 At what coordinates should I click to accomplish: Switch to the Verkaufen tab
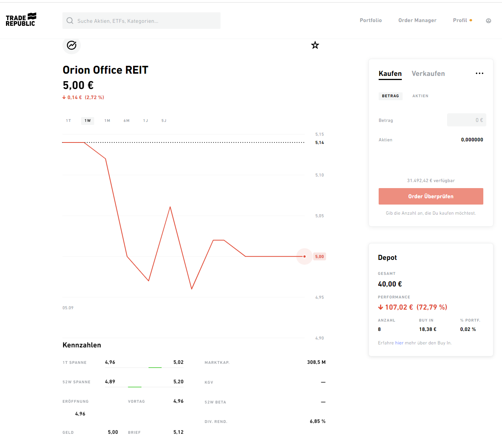(428, 74)
